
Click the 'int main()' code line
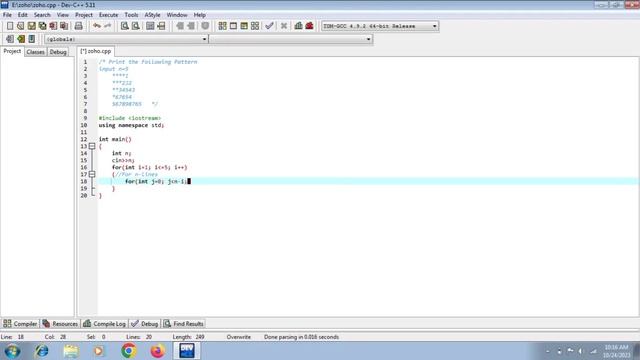click(115, 139)
